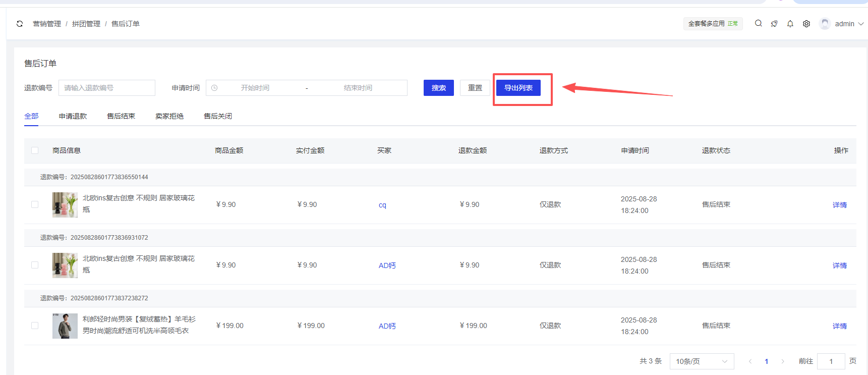Click the sweater product thumbnail
This screenshot has height=375, width=868.
coord(65,326)
